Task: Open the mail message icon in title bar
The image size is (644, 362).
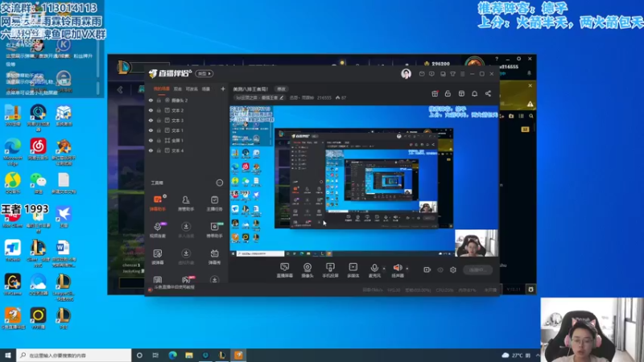Action: point(422,74)
